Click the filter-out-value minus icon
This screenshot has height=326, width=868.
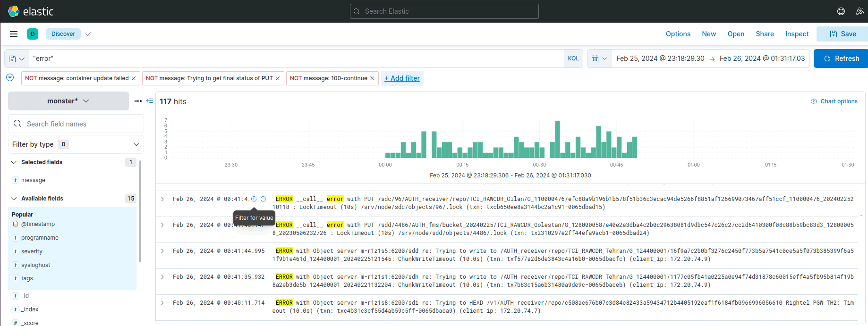(x=264, y=199)
